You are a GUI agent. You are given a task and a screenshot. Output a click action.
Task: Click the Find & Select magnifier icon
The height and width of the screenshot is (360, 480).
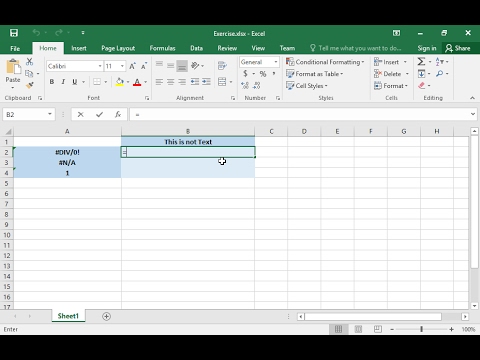coord(440,73)
